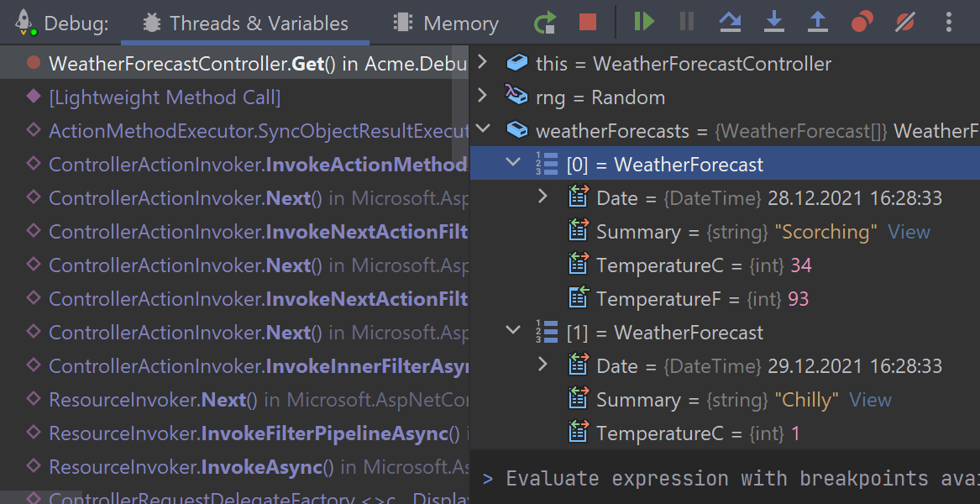Click the Step Over icon

click(x=731, y=23)
